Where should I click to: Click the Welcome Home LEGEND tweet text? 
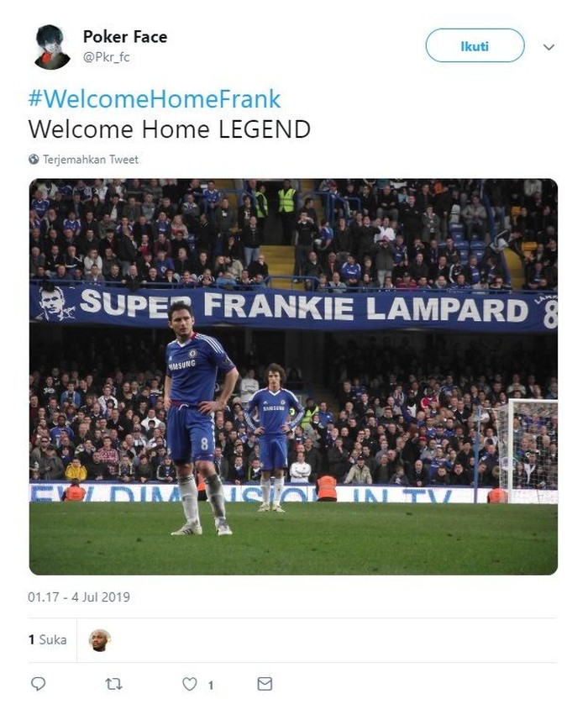point(169,129)
